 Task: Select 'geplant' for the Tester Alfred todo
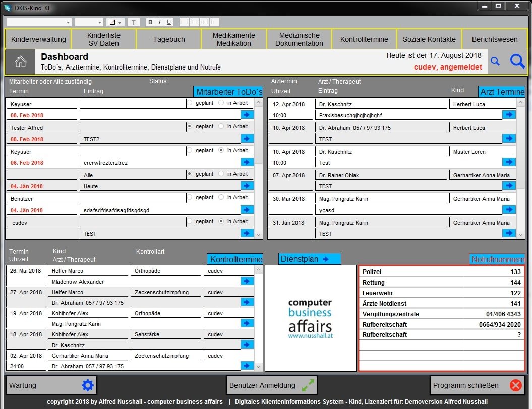click(x=190, y=126)
